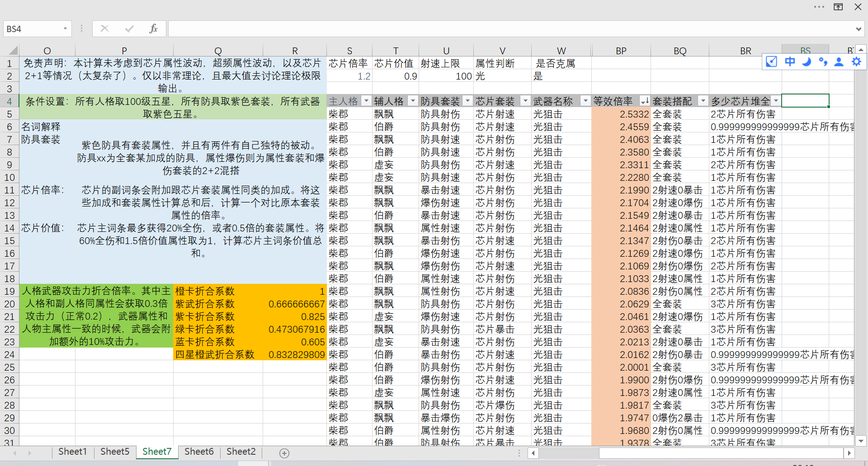
Task: Select the 紫武折合系数 value 0.666666667
Action: pos(295,304)
